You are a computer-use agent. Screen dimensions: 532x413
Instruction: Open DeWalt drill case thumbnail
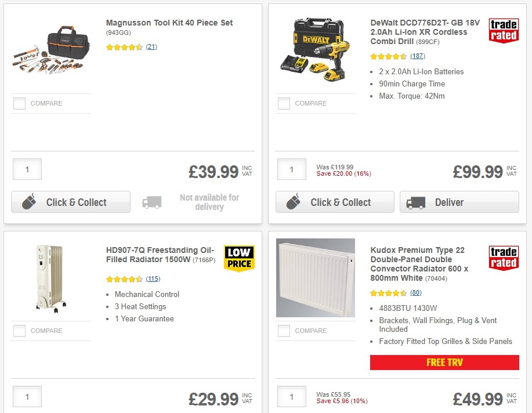(315, 49)
